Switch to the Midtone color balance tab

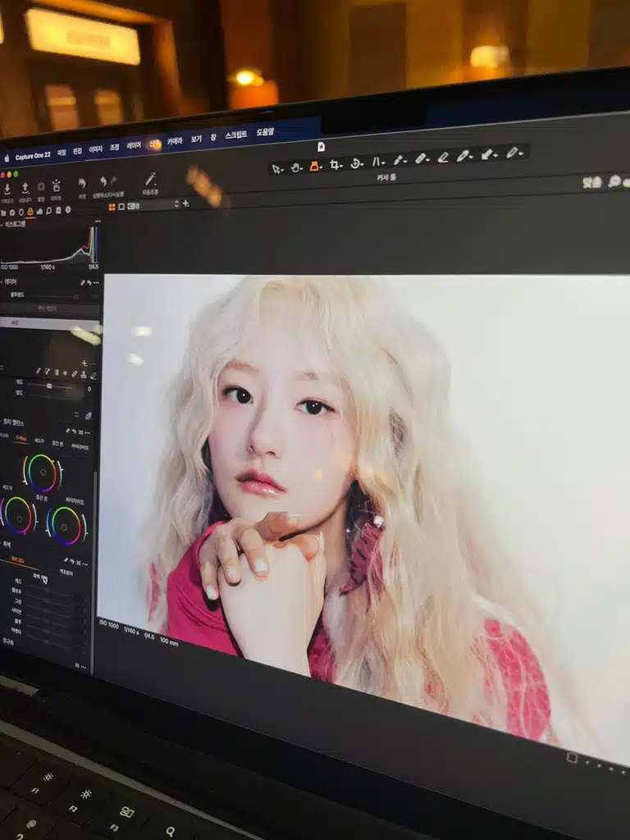tap(57, 443)
